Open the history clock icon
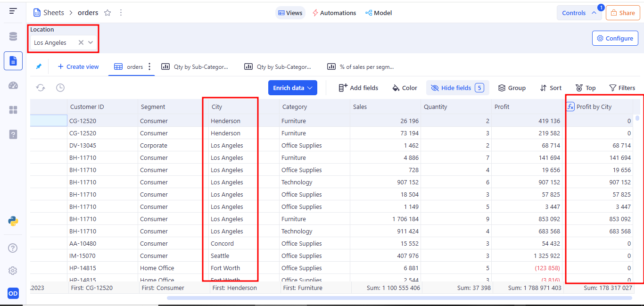The width and height of the screenshot is (644, 306). (60, 88)
